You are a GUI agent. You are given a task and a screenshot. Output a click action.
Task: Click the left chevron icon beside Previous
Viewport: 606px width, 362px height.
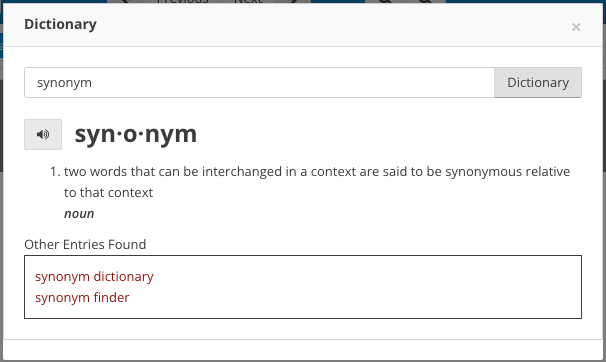[126, 2]
